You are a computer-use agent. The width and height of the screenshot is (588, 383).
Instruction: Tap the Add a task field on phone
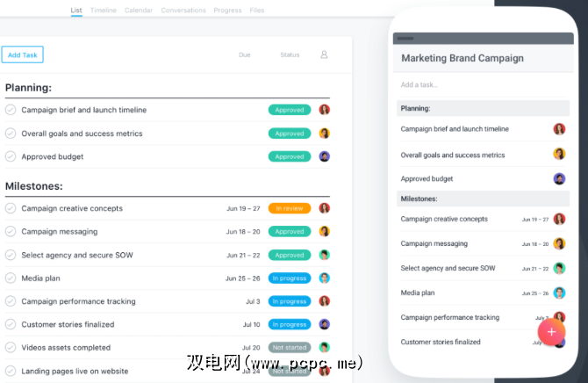(483, 85)
